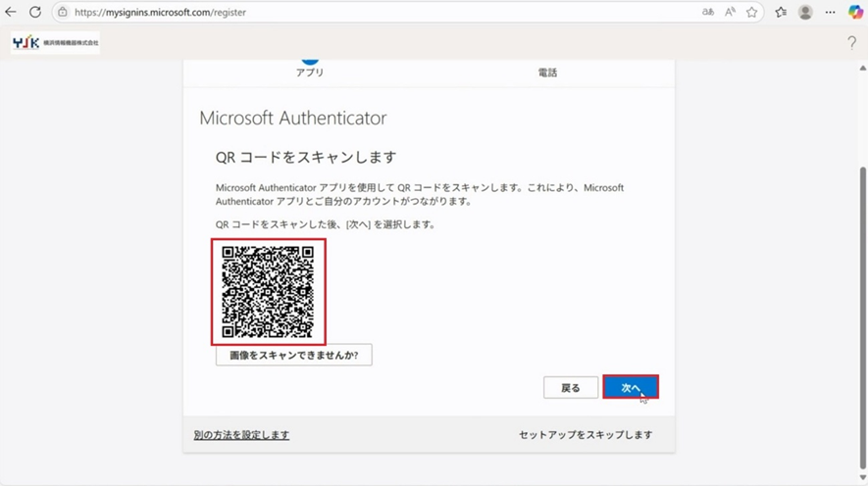Reload the page with the refresh icon
This screenshot has width=868, height=486.
(35, 13)
